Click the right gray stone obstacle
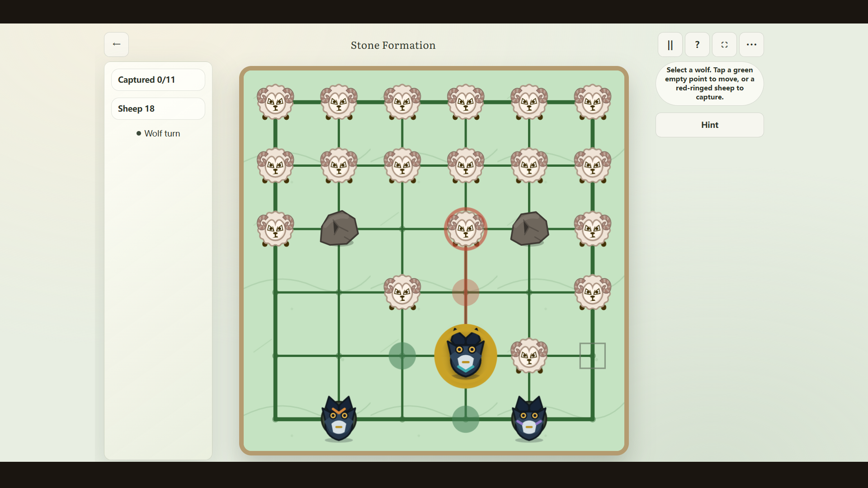The image size is (868, 488). click(x=529, y=229)
